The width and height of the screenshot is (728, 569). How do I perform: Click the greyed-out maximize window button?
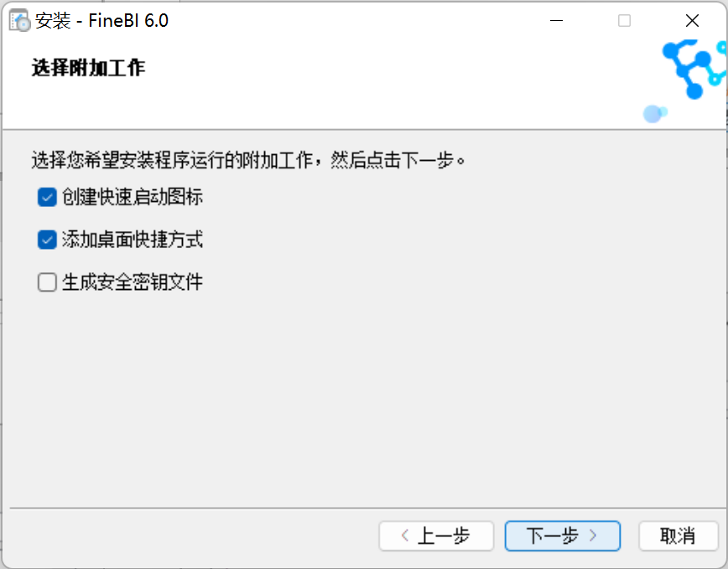click(x=624, y=20)
